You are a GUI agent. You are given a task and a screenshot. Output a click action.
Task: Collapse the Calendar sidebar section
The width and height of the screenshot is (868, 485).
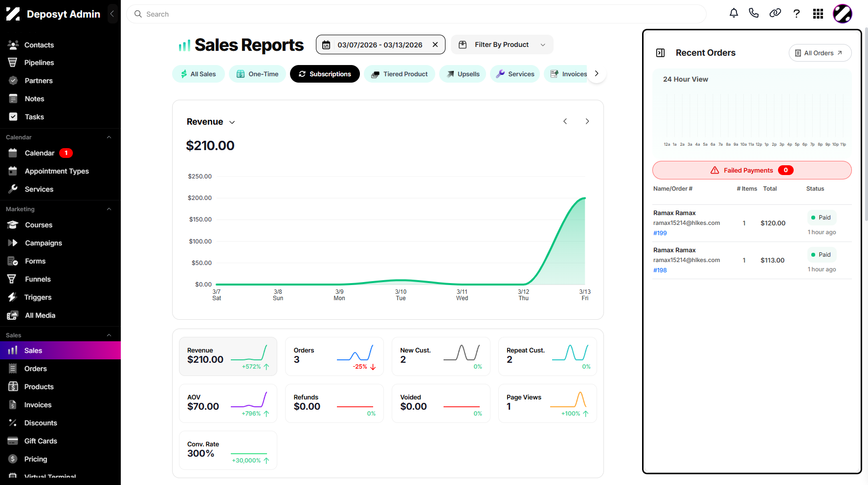point(109,137)
